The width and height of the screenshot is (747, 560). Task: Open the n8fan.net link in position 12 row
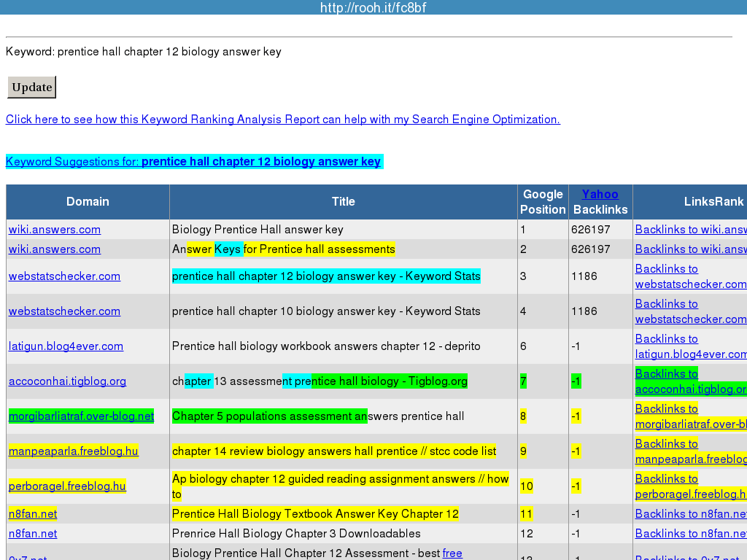(x=33, y=534)
